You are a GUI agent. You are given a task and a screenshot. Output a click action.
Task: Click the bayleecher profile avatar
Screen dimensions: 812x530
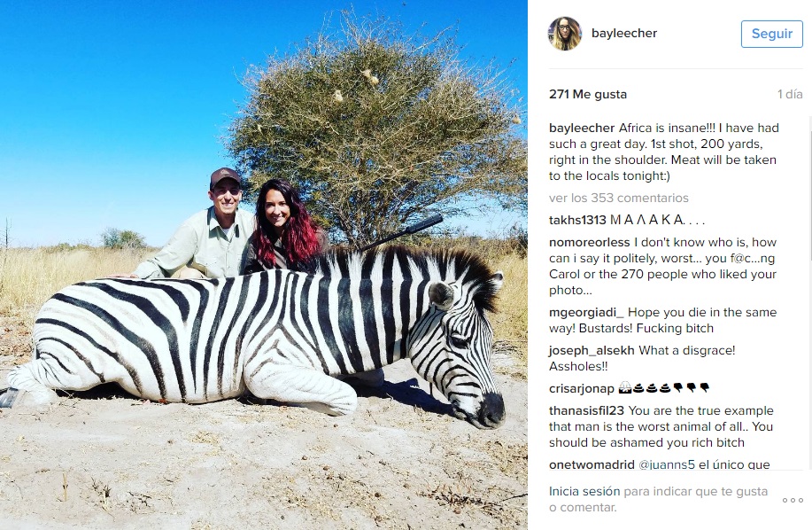click(x=565, y=34)
